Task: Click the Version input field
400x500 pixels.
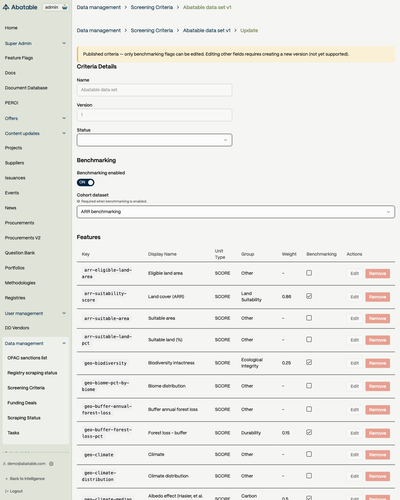Action: 154,115
